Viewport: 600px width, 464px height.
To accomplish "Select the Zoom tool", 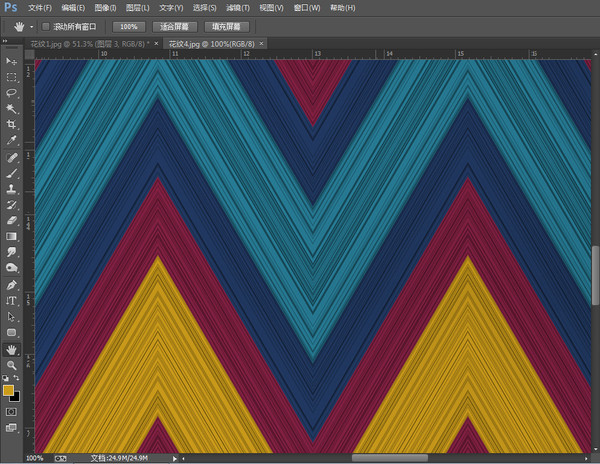I will 11,365.
